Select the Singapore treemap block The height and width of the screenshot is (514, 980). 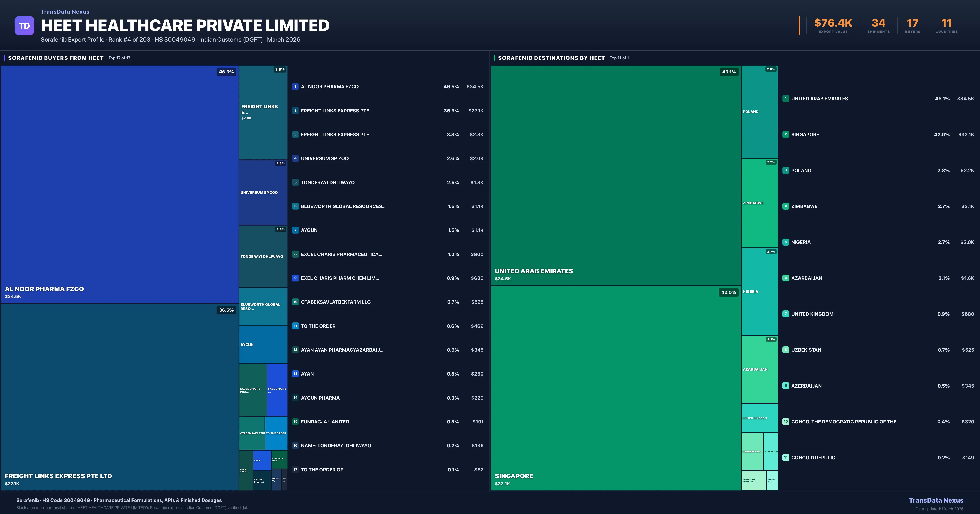(x=616, y=388)
